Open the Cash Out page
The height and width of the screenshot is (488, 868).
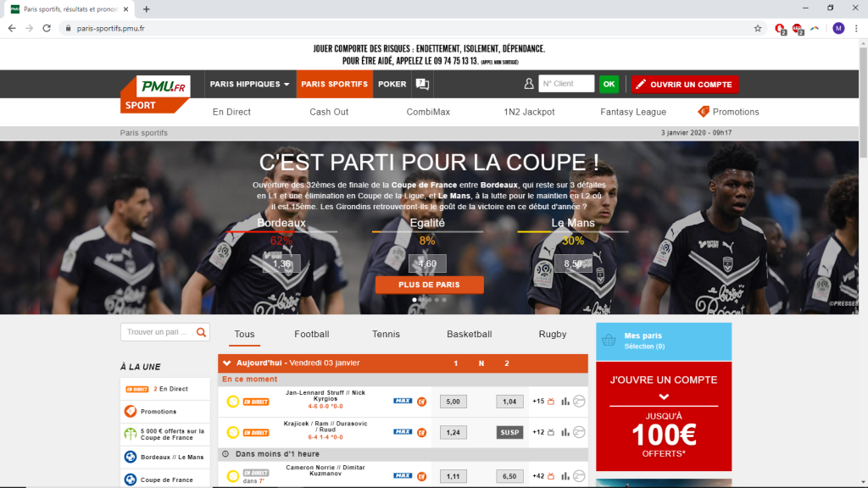tap(329, 112)
